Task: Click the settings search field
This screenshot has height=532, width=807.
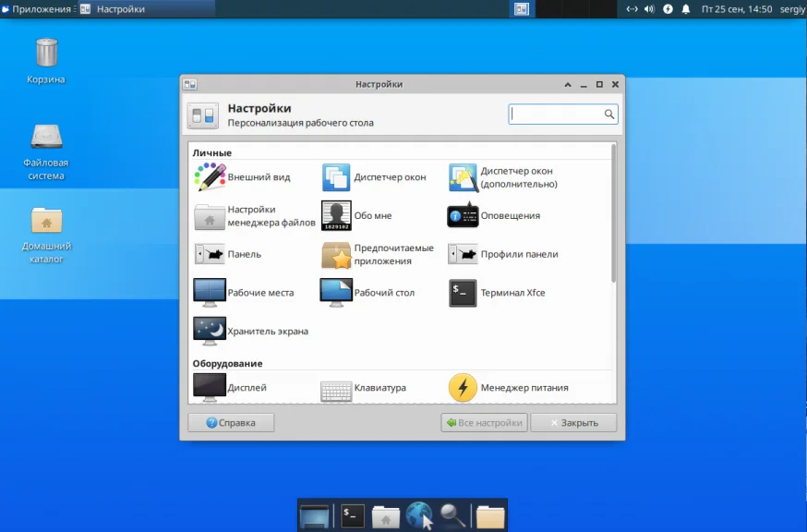Action: [x=556, y=115]
